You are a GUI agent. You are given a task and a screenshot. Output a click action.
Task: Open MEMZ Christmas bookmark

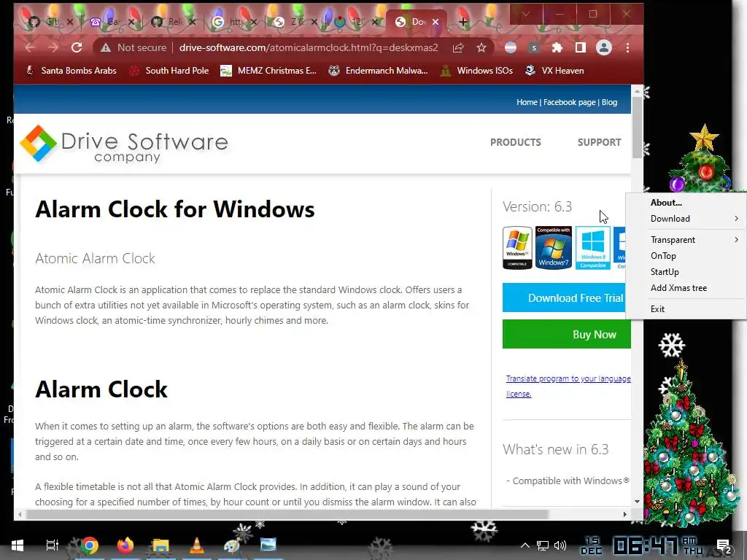tap(268, 71)
